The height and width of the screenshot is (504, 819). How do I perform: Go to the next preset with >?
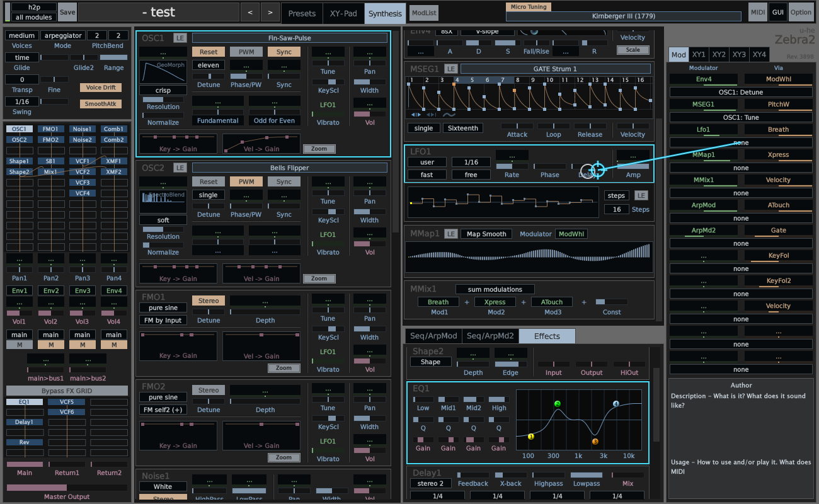pos(270,12)
